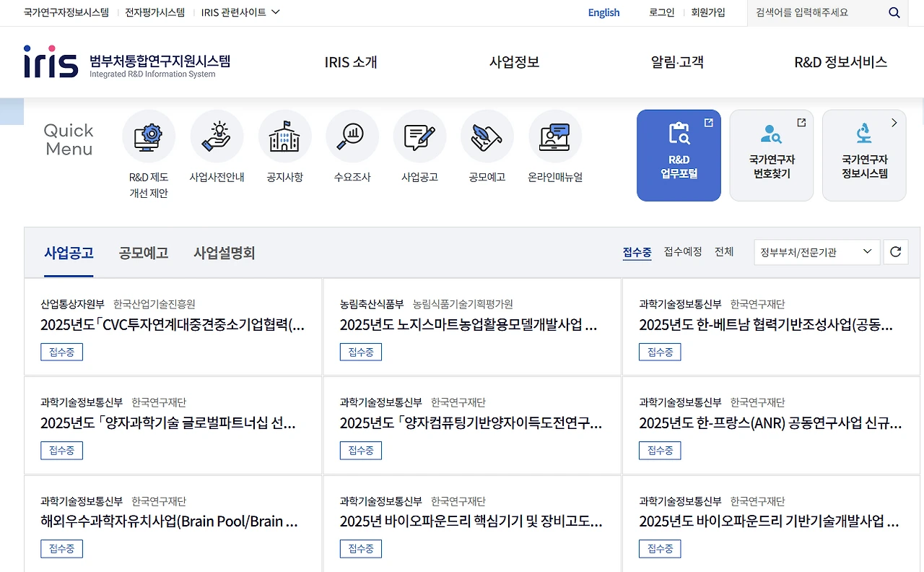Click the 산업통상자원부 ministry text

tap(72, 304)
